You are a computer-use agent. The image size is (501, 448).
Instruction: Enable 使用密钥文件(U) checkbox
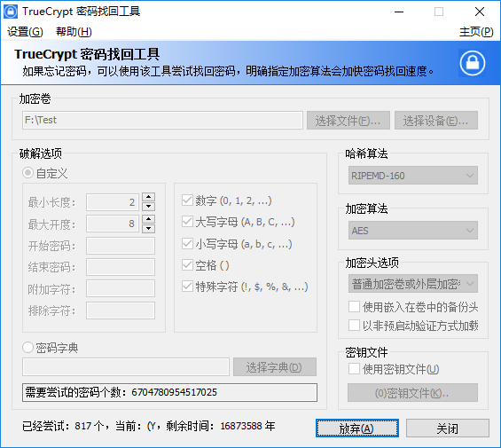354,369
